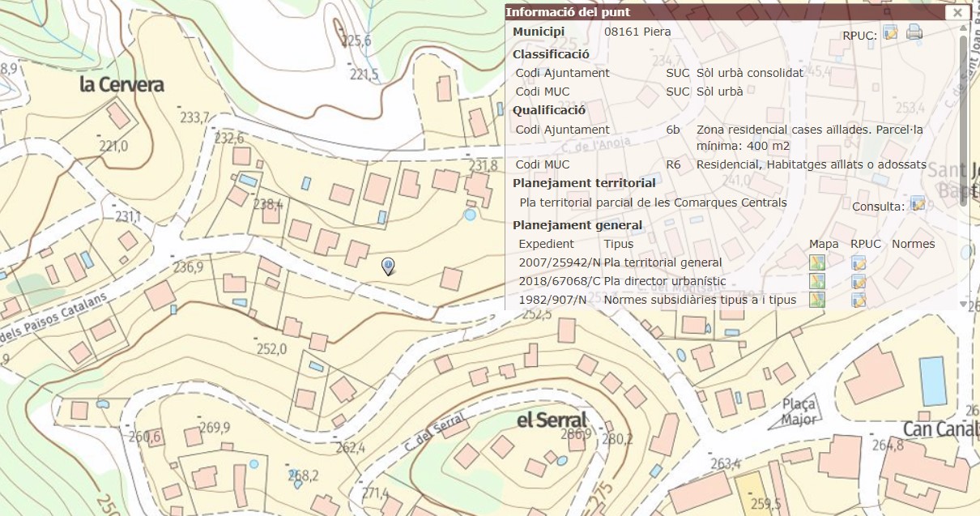
Task: Close the Informació del punt panel
Action: click(958, 12)
